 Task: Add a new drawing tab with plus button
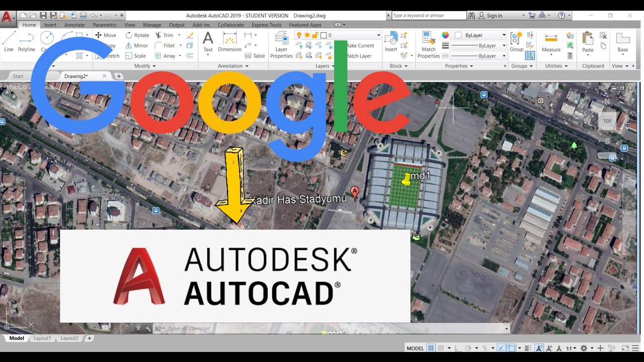(x=119, y=76)
